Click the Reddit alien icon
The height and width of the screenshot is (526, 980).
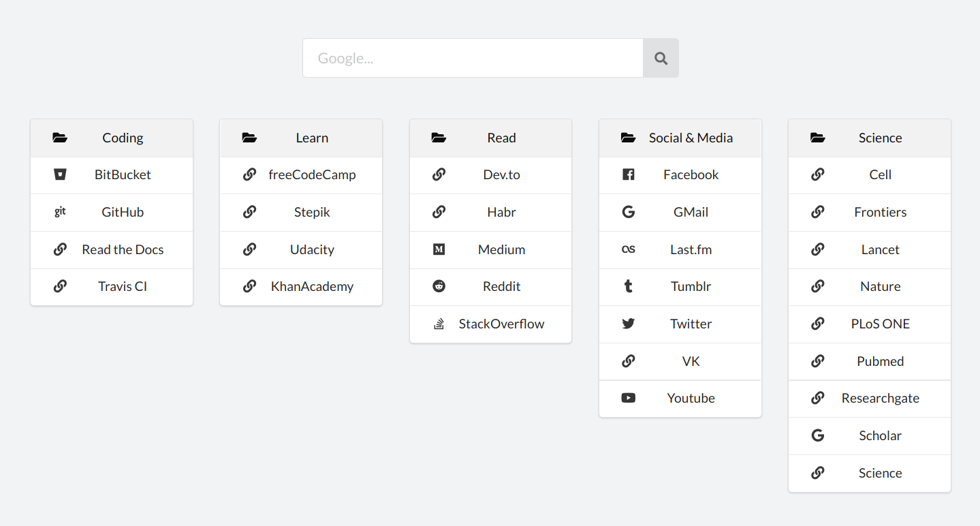click(439, 286)
